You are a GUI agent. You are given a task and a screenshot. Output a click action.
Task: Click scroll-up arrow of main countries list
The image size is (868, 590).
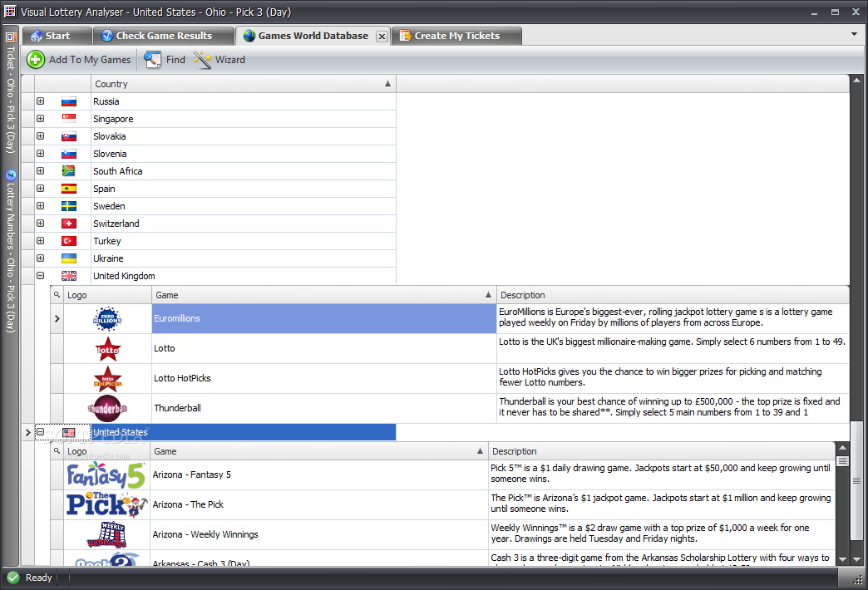point(856,81)
